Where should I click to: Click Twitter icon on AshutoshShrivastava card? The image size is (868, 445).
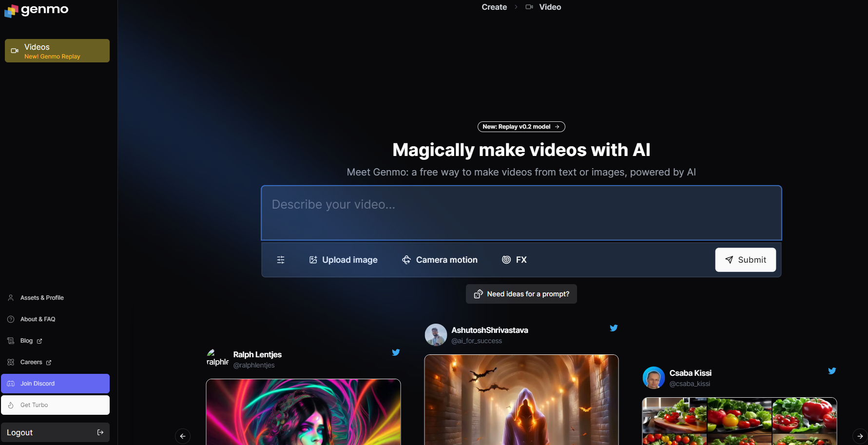[x=614, y=328]
